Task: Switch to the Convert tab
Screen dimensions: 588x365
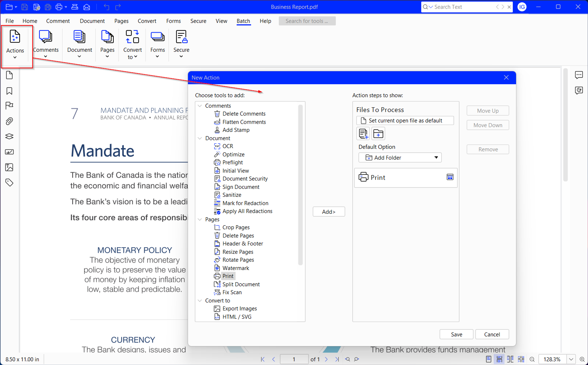Action: point(147,21)
